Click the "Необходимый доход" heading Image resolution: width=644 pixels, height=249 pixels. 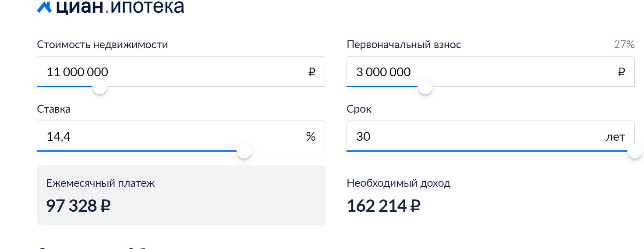[398, 183]
